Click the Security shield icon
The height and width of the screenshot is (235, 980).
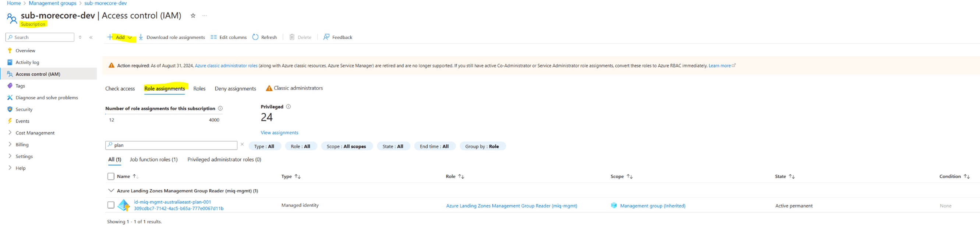point(10,109)
